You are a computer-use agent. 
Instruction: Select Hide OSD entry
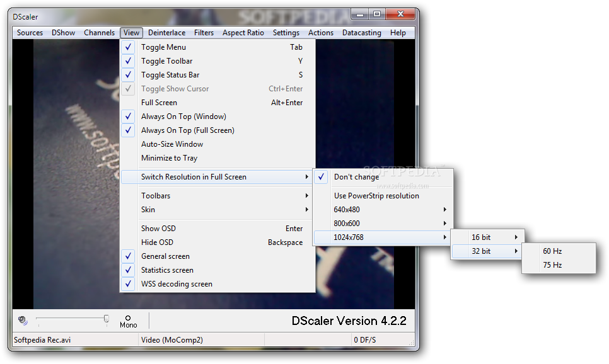[x=217, y=242]
